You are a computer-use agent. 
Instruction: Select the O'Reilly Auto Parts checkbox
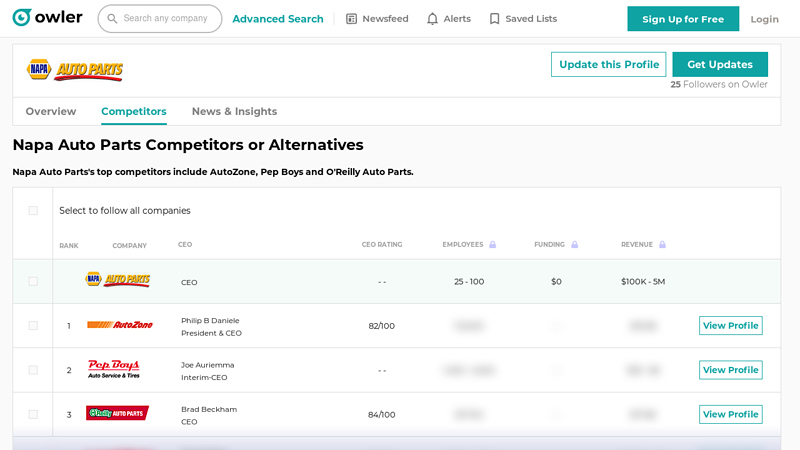point(33,414)
